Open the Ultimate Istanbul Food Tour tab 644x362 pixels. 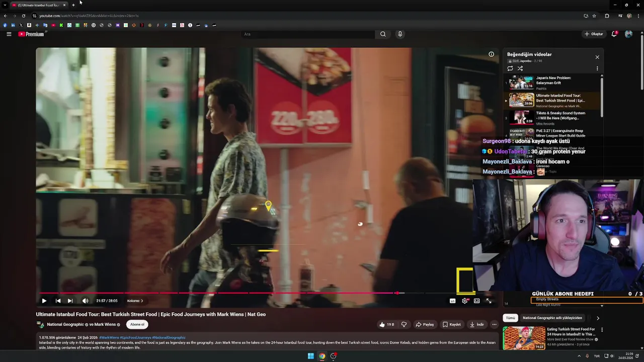[39, 5]
